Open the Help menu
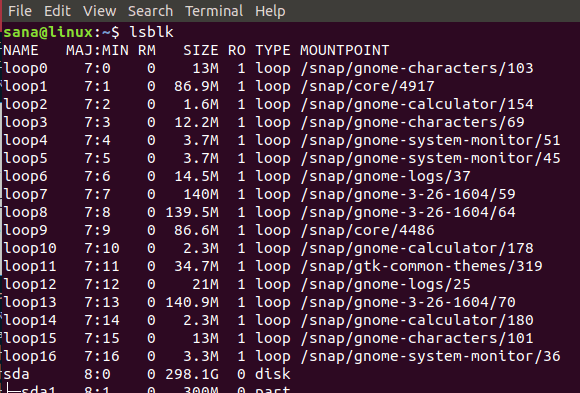Viewport: 580px width, 393px height. tap(270, 11)
